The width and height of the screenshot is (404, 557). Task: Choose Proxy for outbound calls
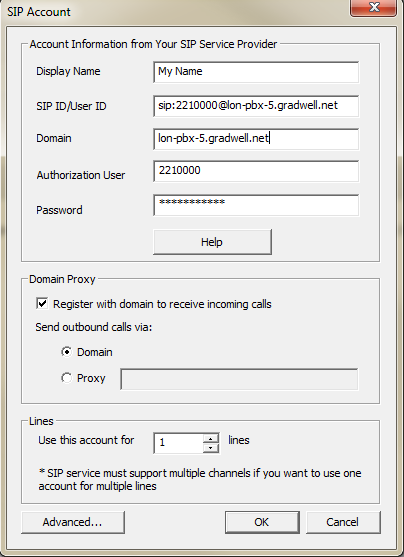point(66,378)
